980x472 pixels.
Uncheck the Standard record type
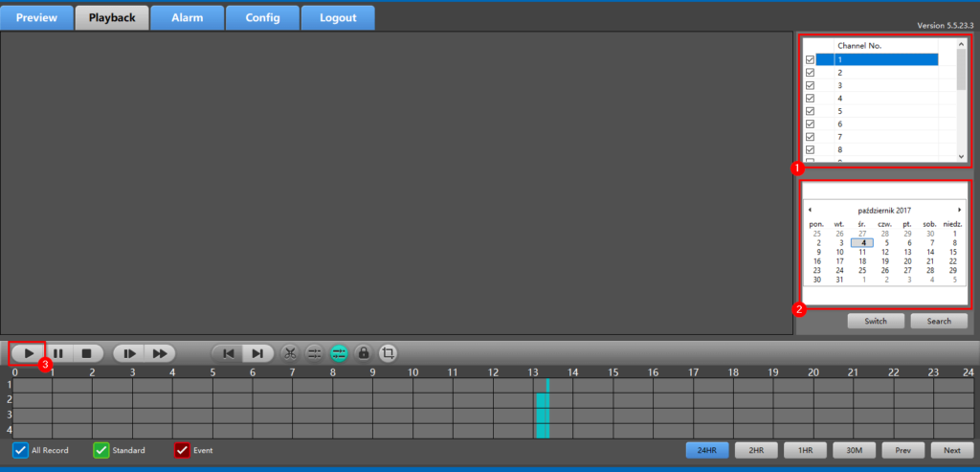click(100, 450)
